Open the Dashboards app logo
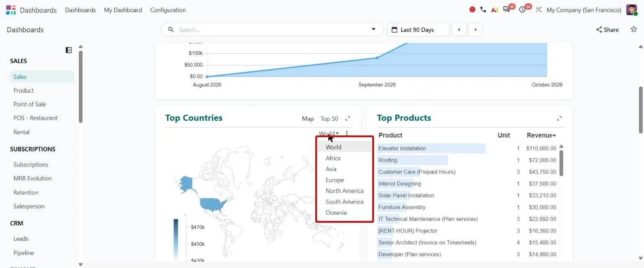Image resolution: width=644 pixels, height=268 pixels. coord(11,10)
